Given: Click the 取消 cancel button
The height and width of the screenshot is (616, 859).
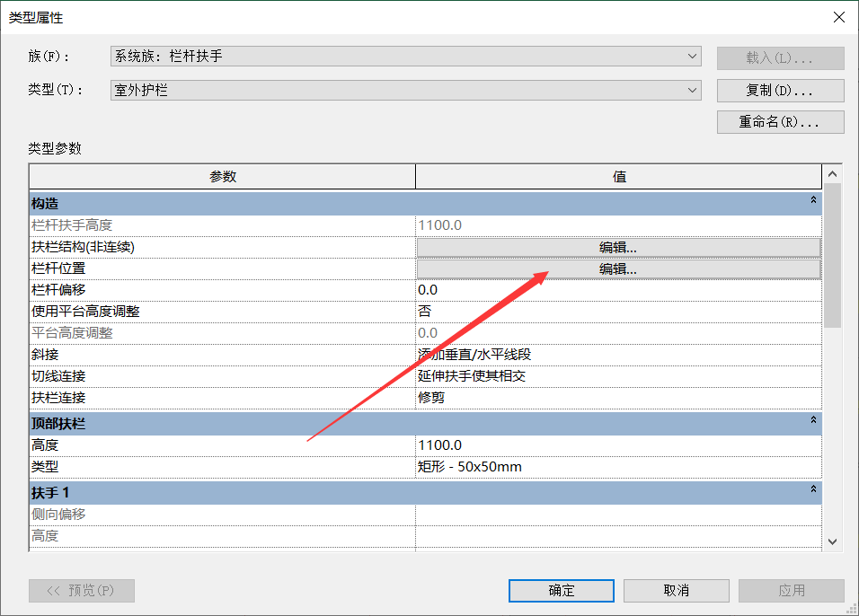Looking at the screenshot, I should point(676,590).
